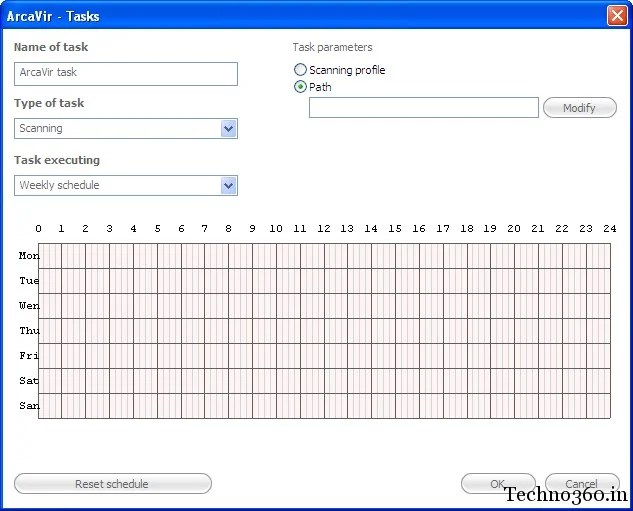
Task: Select the Tue row cell at hour 9
Action: pyautogui.click(x=264, y=281)
